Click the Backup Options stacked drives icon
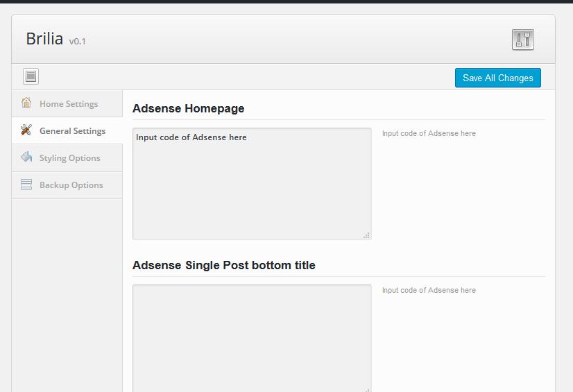This screenshot has height=392, width=573. click(26, 185)
